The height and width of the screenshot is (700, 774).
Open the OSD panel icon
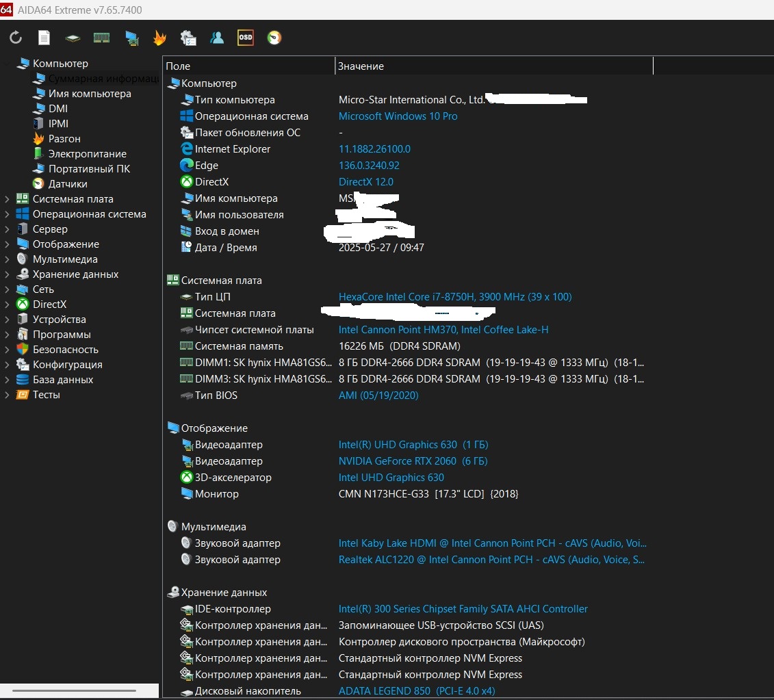coord(245,38)
